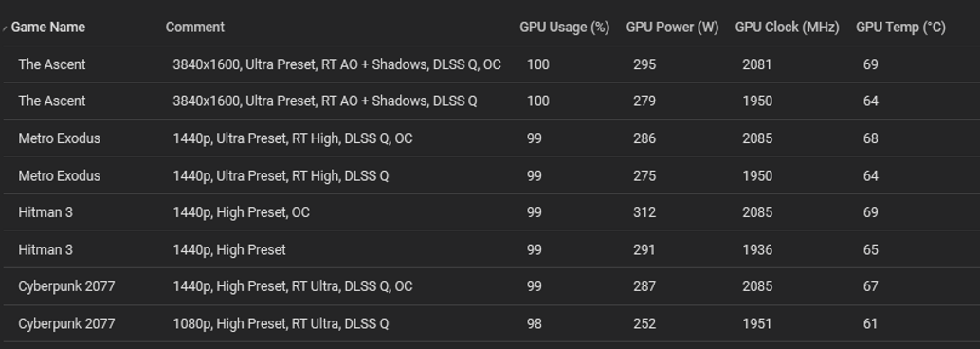Screen dimensions: 980x349
Task: Click Metro Exodus comment without OC
Action: click(x=281, y=175)
